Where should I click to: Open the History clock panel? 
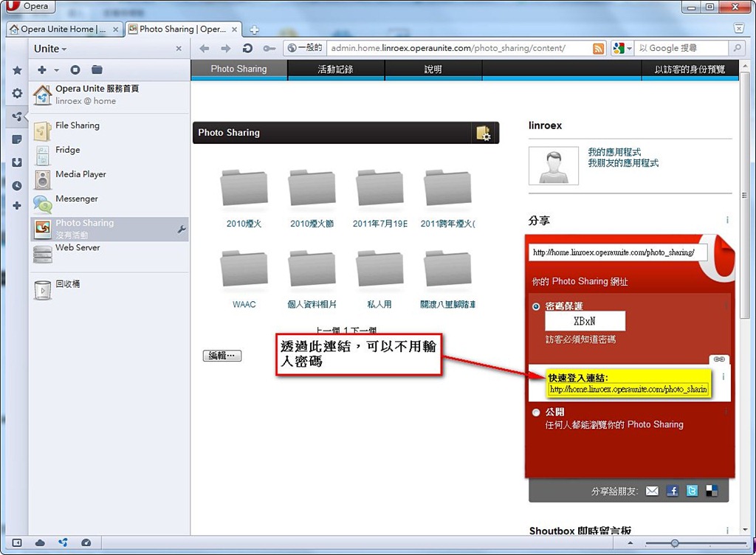point(17,185)
